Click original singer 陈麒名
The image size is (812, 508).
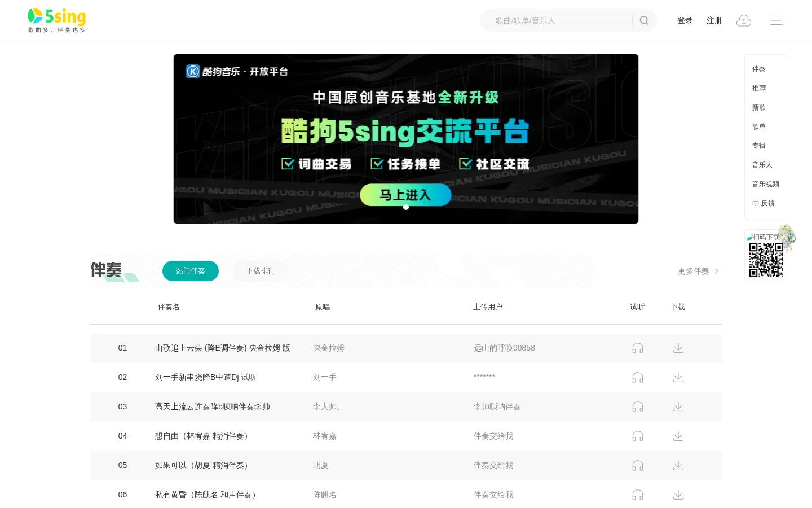[325, 495]
